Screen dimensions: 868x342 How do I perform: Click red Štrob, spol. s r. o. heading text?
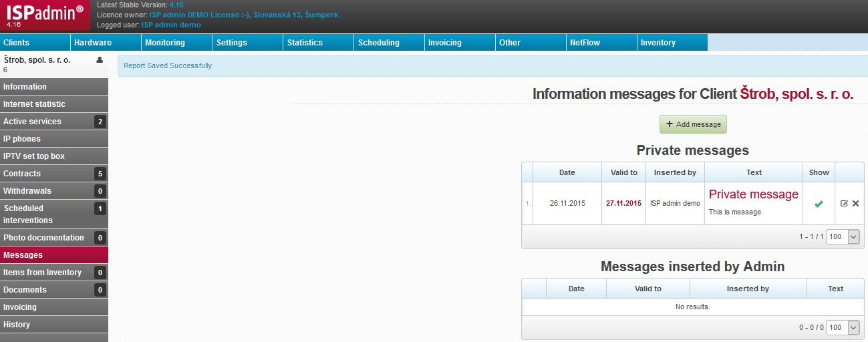tap(797, 94)
